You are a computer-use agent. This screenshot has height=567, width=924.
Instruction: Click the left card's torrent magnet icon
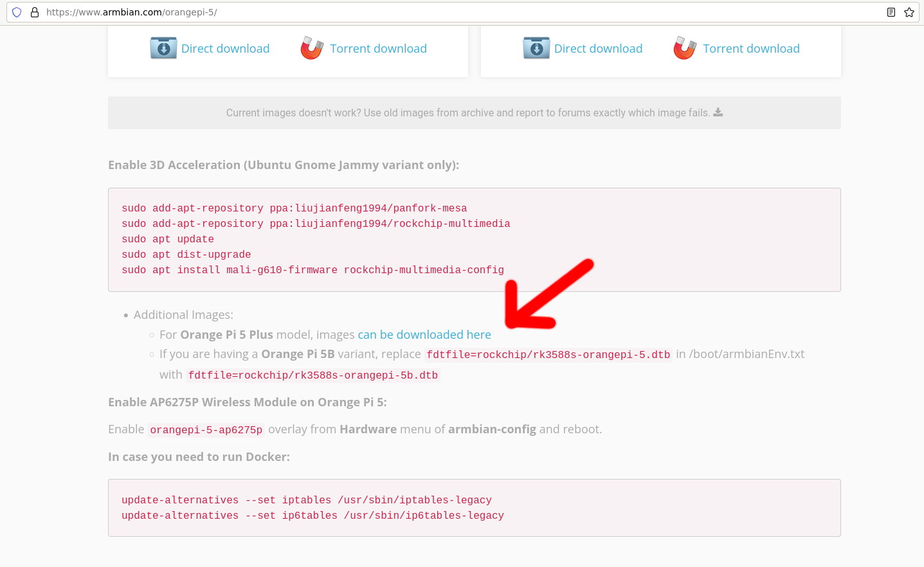point(312,48)
